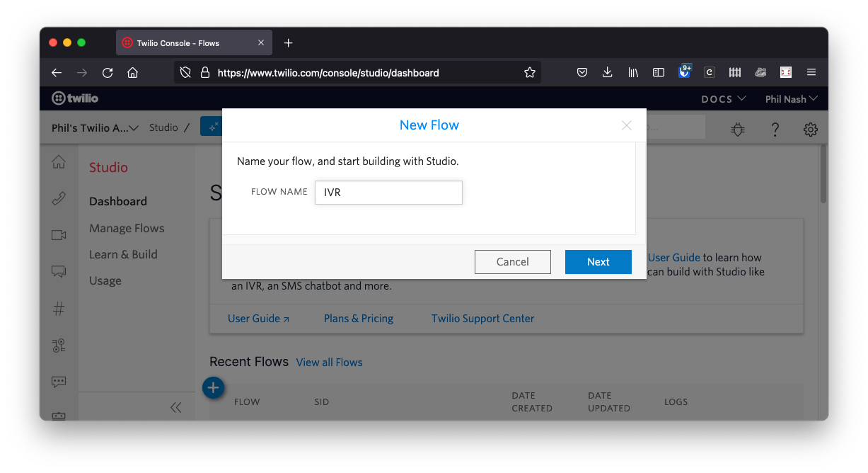Click the blue shield extension with 9+ badge
The image size is (868, 473).
pos(684,71)
